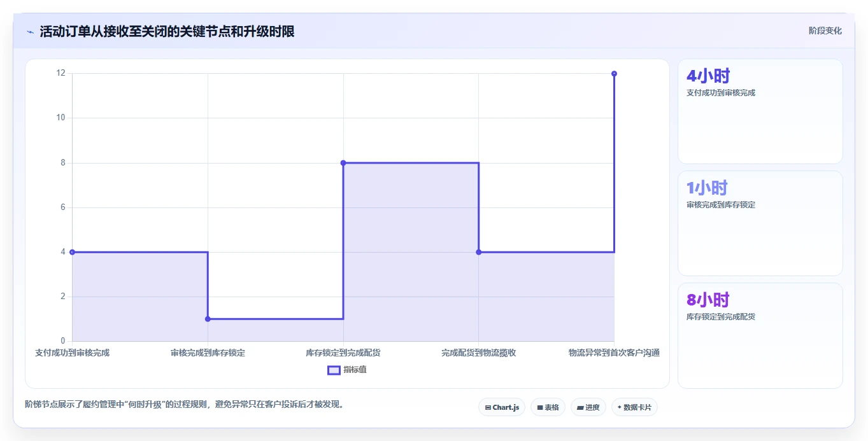Click the x-axis label 物流异常到首次客户沟通
The image size is (868, 441).
click(614, 353)
